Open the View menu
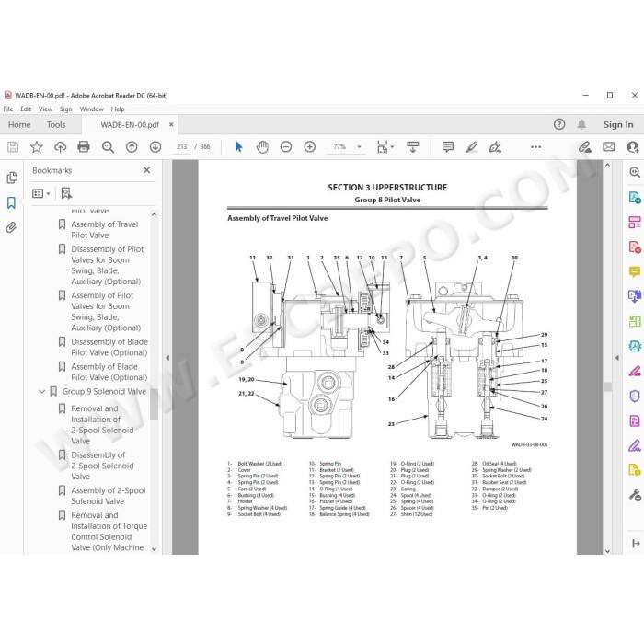The width and height of the screenshot is (644, 644). point(45,109)
